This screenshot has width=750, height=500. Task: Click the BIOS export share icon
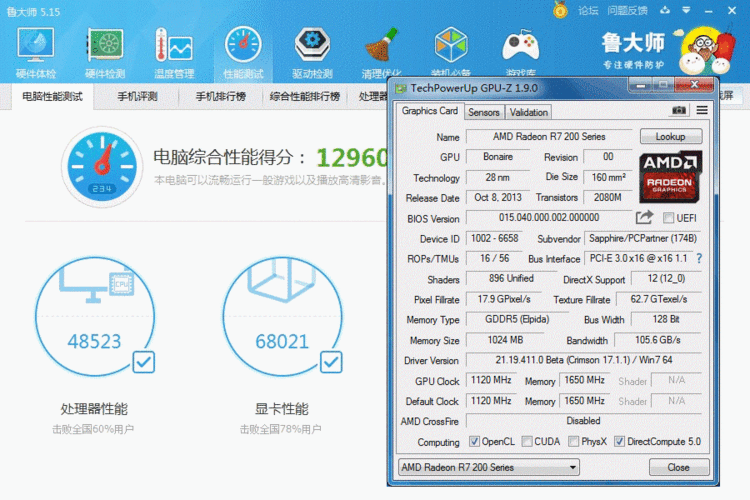click(x=644, y=217)
